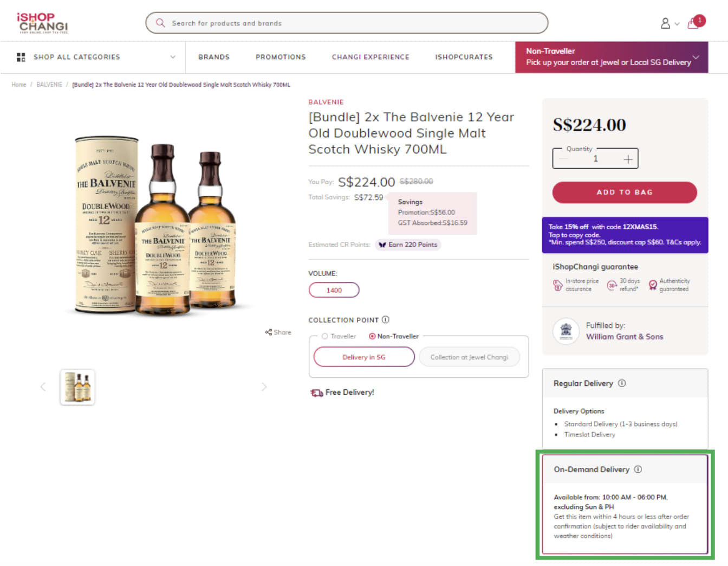This screenshot has height=566, width=728.
Task: Click the Authenticity guaranteed icon
Action: (x=653, y=285)
